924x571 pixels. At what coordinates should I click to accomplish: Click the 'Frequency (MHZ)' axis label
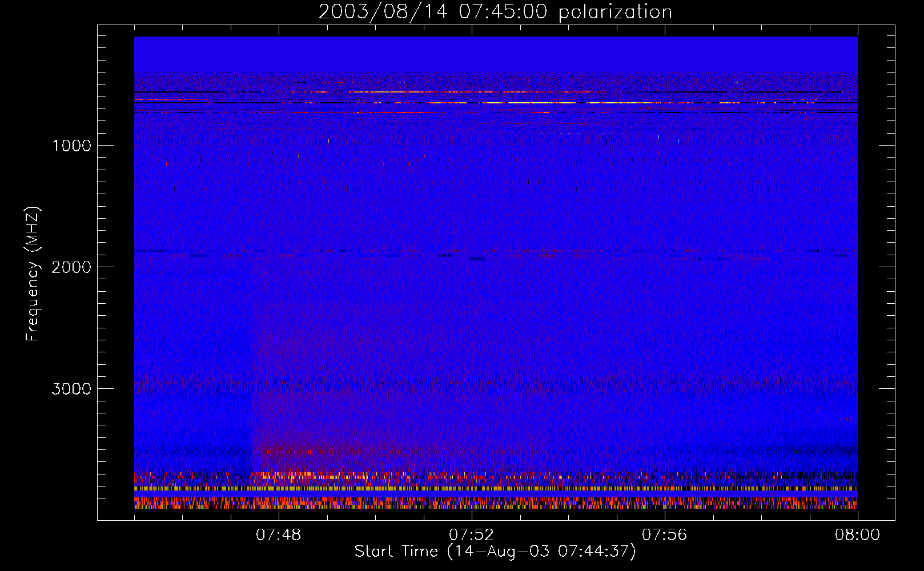(x=33, y=274)
